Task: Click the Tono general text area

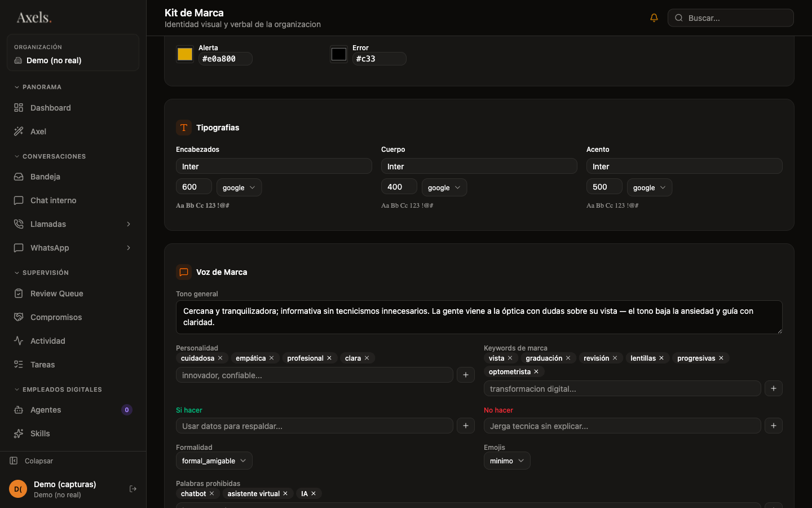Action: (479, 317)
